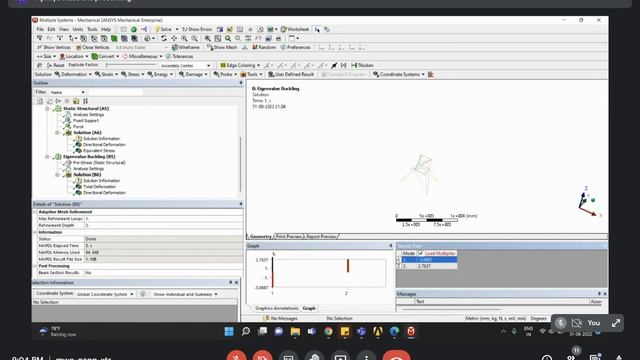Select mode 2 row with 2.7637

427,266
